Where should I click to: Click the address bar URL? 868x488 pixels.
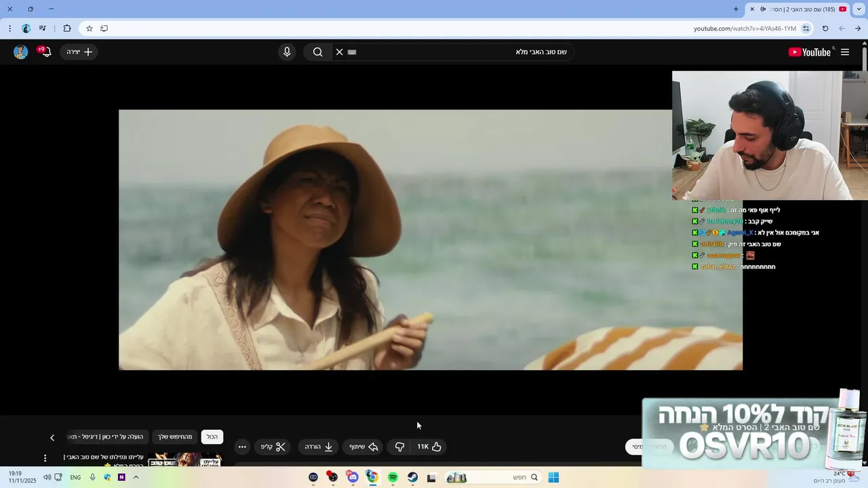coord(744,28)
